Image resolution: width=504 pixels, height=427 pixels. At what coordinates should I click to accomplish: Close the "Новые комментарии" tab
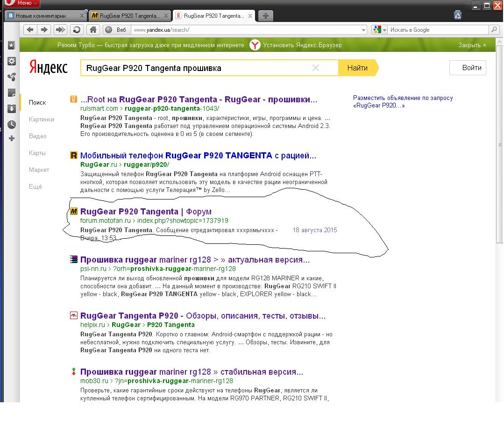coord(82,16)
